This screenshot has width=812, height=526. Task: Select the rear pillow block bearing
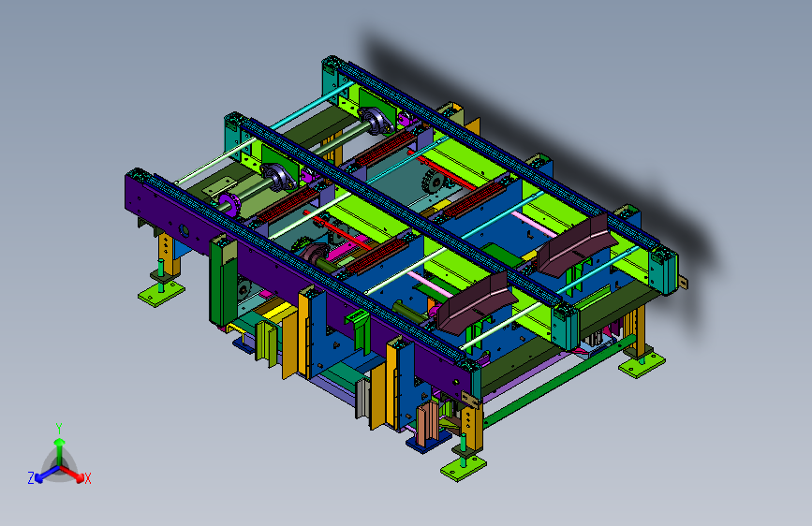point(376,120)
